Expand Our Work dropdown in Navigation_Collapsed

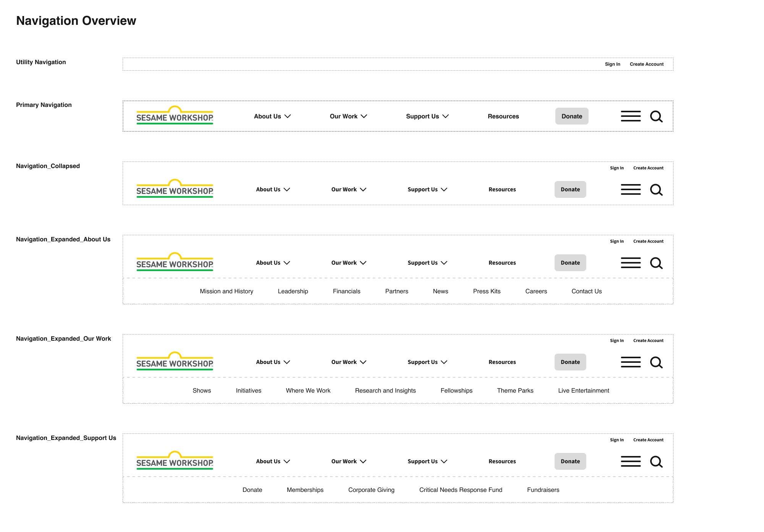pos(349,189)
